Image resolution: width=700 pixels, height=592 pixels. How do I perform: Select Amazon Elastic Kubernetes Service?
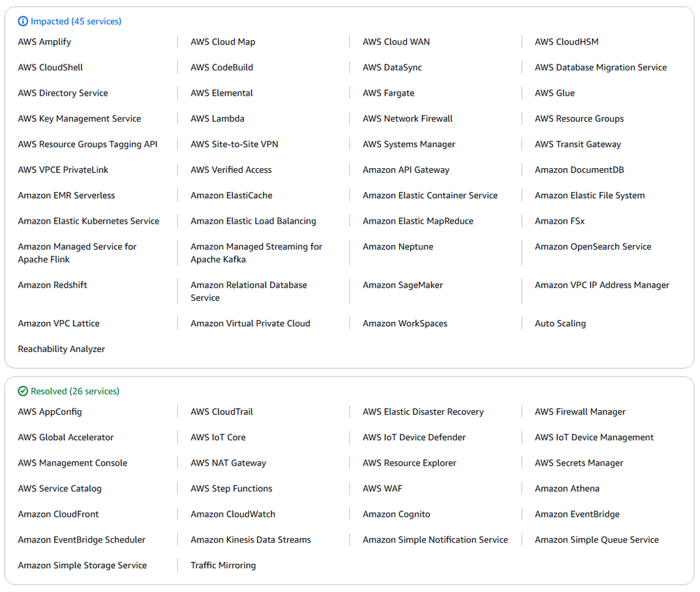pos(88,221)
